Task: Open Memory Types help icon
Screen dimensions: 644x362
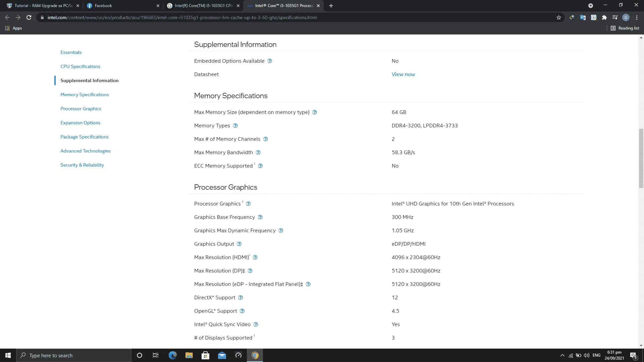Action: click(x=235, y=126)
